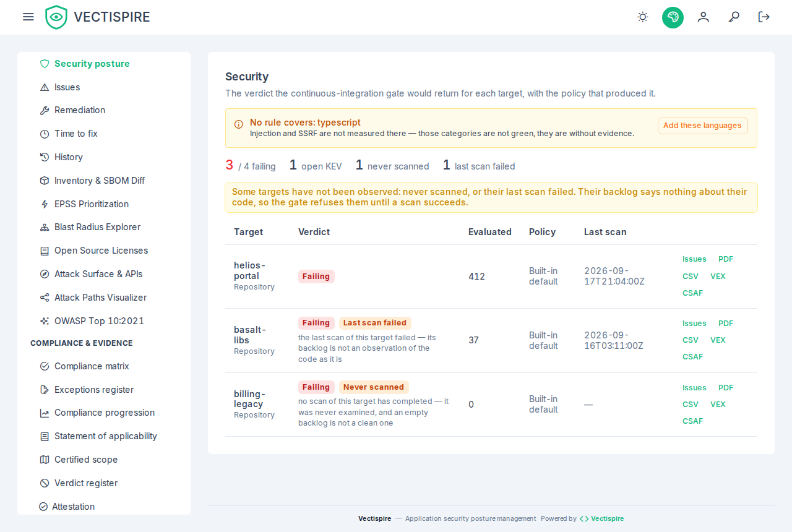Click the Never scanned badge

click(x=374, y=387)
